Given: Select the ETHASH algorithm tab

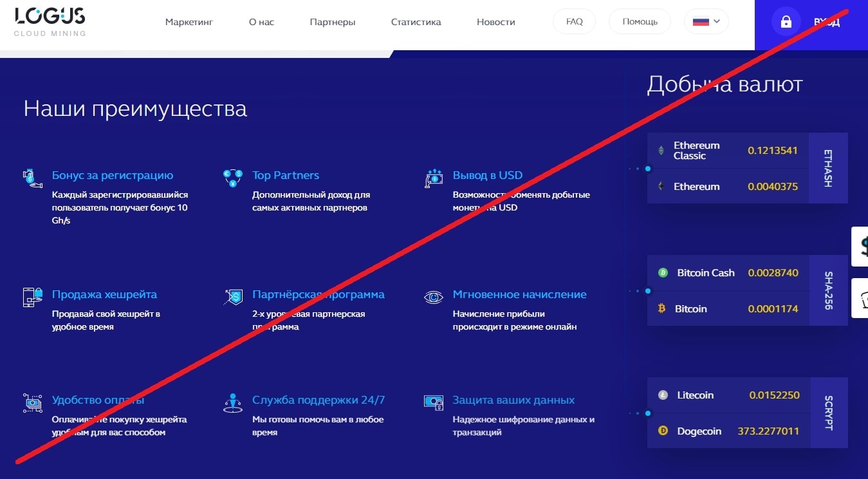Looking at the screenshot, I should [828, 168].
